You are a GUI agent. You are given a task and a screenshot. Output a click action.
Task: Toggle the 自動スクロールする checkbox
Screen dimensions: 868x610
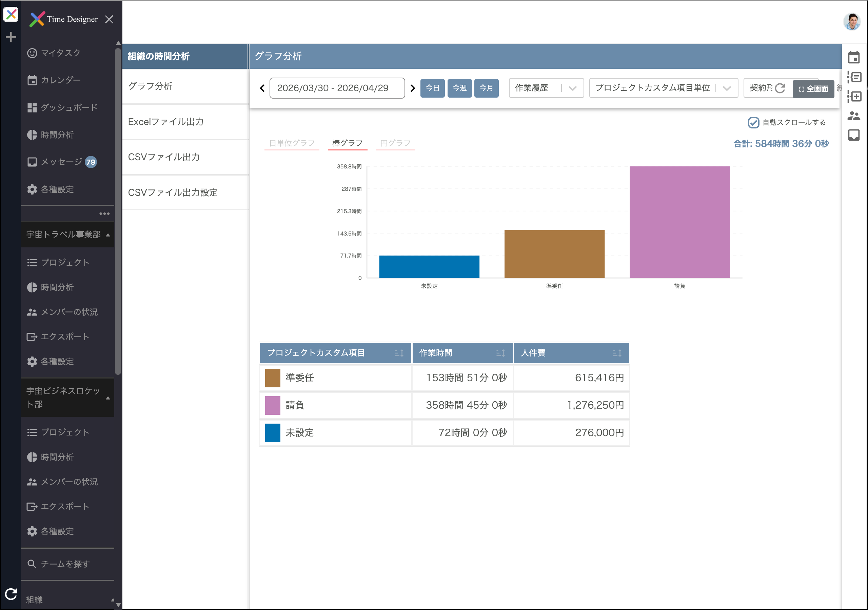pos(753,122)
